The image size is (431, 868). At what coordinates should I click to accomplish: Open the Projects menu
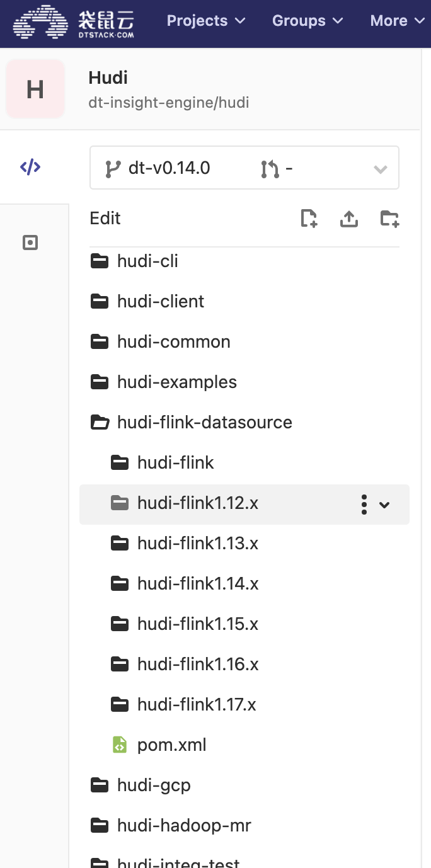pos(205,21)
